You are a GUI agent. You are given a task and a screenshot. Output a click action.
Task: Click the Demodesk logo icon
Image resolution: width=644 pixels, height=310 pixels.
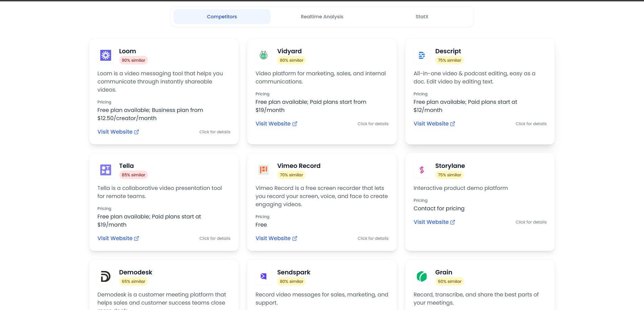[106, 276]
